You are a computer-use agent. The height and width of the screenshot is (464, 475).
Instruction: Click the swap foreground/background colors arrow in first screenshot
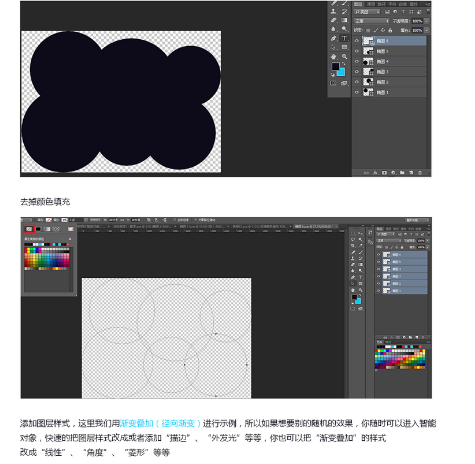click(x=343, y=64)
